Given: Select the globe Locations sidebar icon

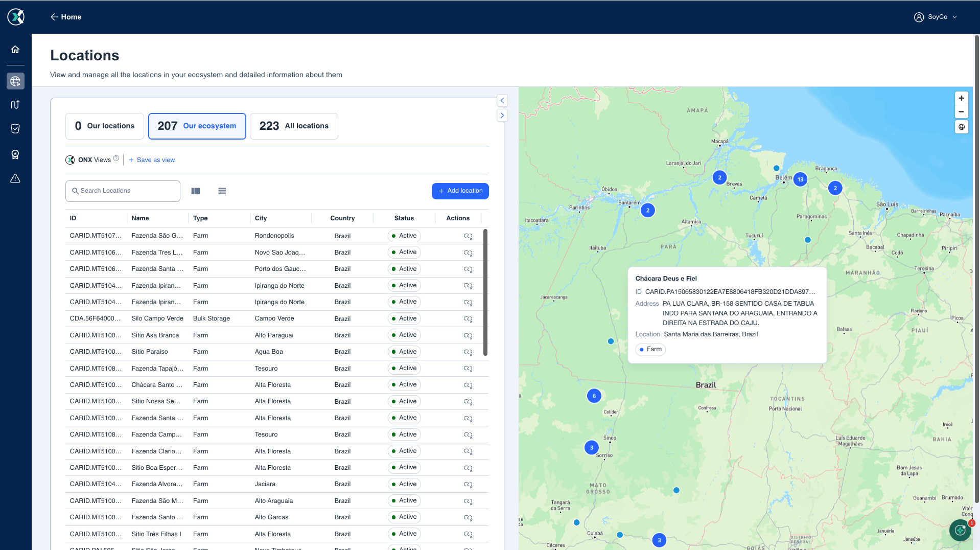Looking at the screenshot, I should point(15,81).
